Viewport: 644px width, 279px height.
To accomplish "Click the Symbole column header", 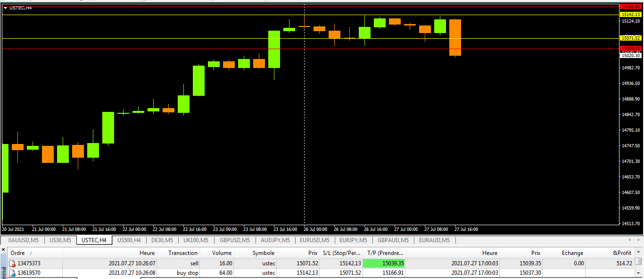I will [263, 253].
